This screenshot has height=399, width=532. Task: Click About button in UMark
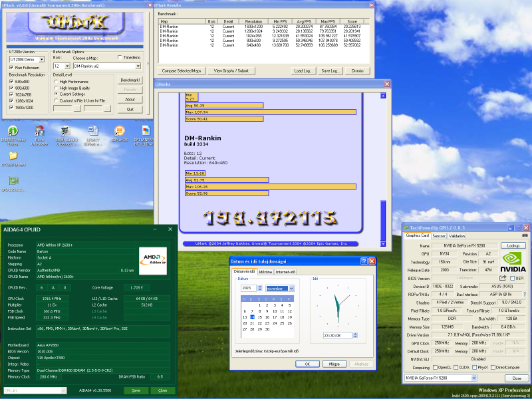pos(130,99)
